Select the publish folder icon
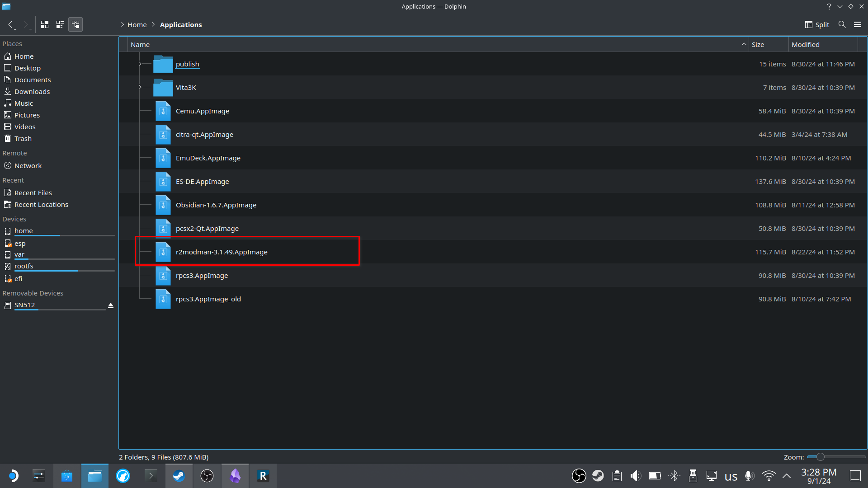This screenshot has height=488, width=868. 163,64
